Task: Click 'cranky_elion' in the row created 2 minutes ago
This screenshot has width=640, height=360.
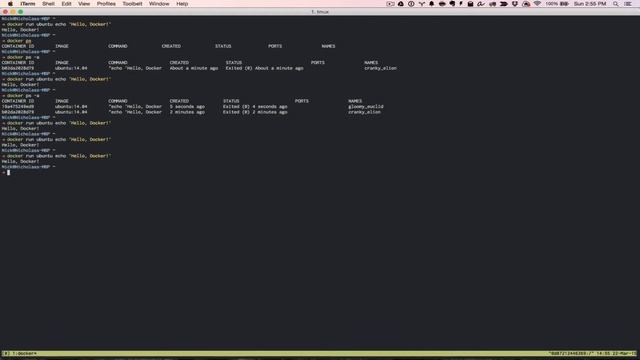Action: 364,112
